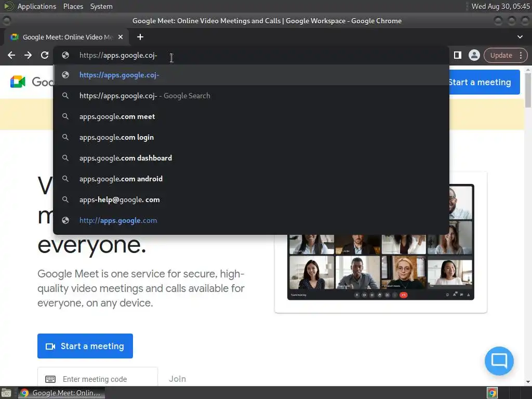Go back with the browser back arrow
532x399 pixels.
(x=11, y=55)
